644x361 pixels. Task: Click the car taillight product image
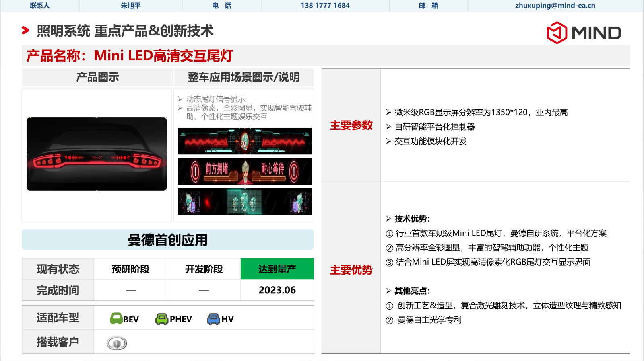(97, 154)
